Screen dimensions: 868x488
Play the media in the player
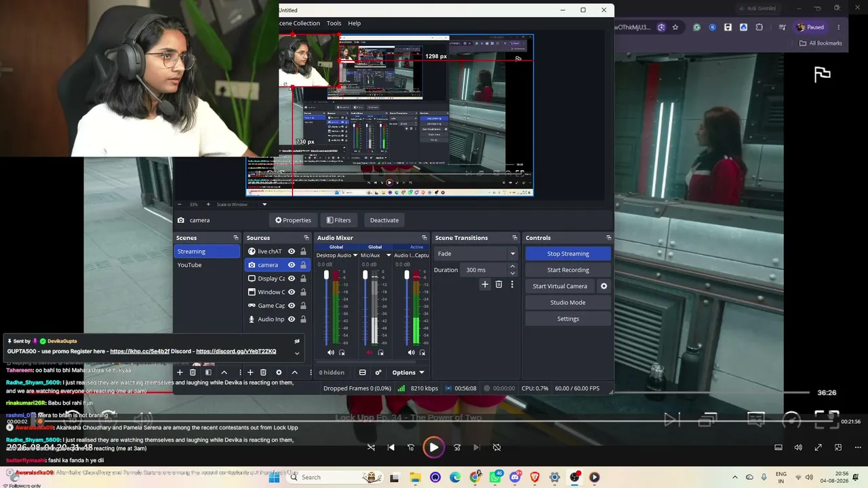pyautogui.click(x=433, y=447)
